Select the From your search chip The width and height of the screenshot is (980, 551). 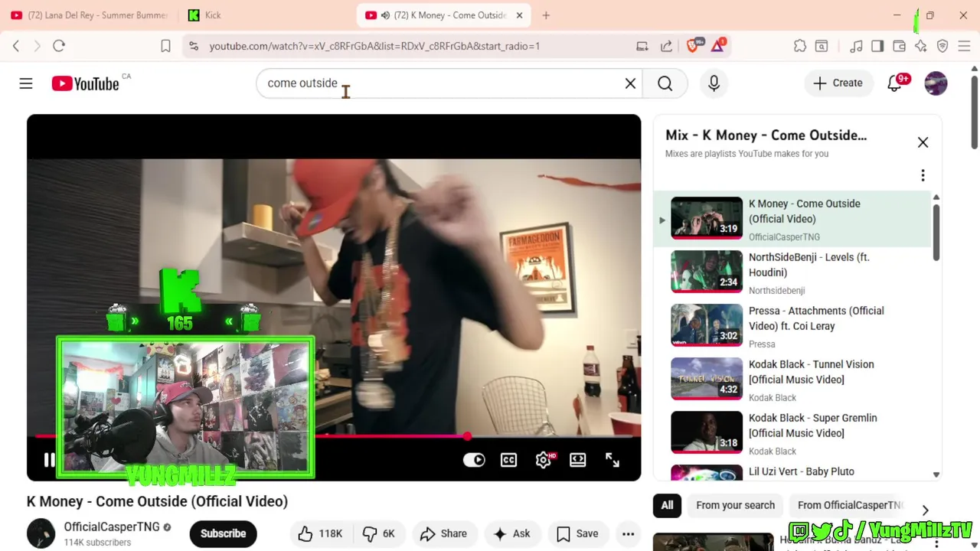[735, 505]
